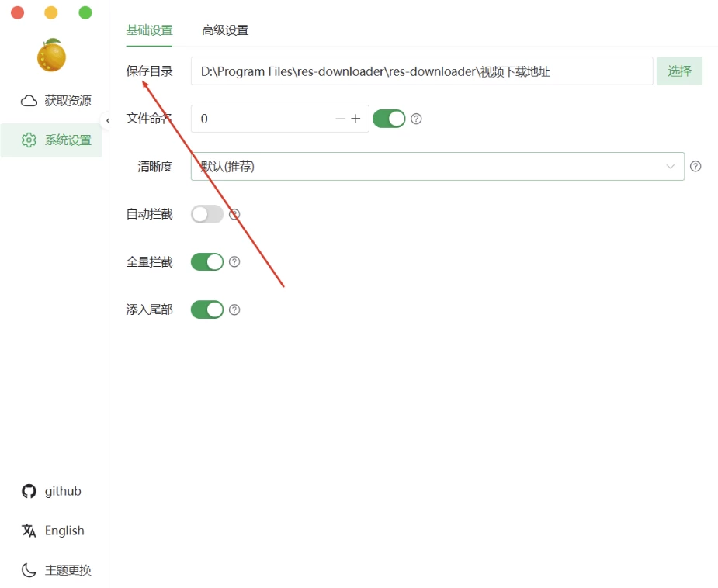Increment 文件命名 value with the plus stepper
This screenshot has width=718, height=588.
point(356,119)
